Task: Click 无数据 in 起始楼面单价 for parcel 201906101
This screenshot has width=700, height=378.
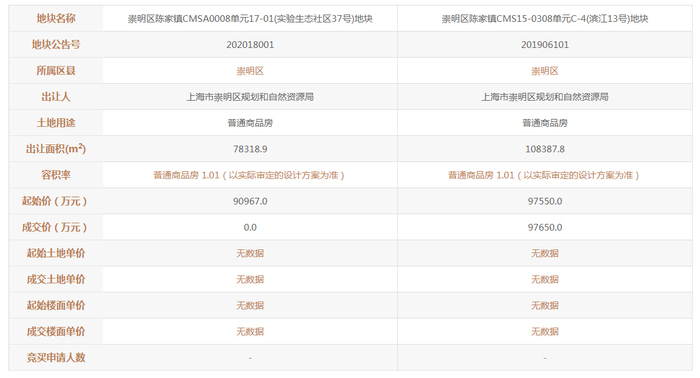Action: point(545,305)
